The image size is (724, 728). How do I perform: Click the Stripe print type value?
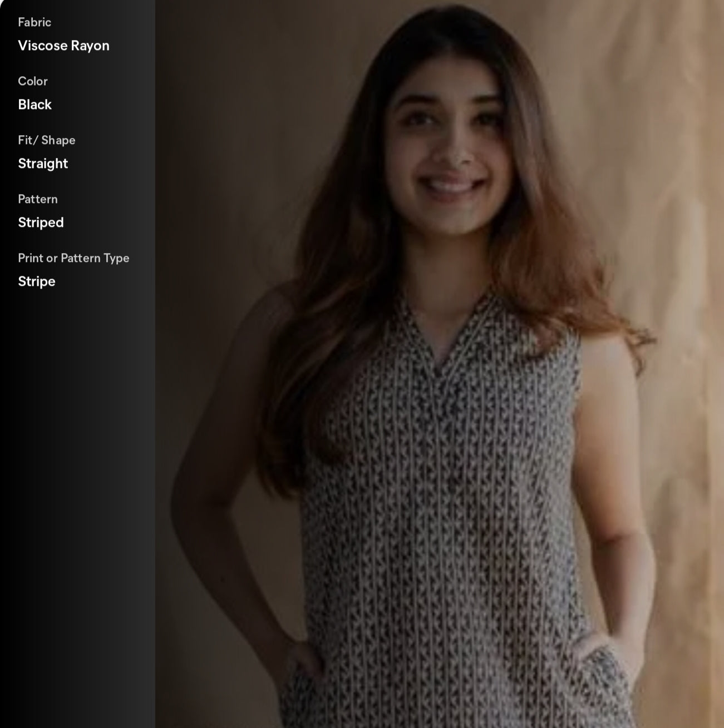point(37,281)
